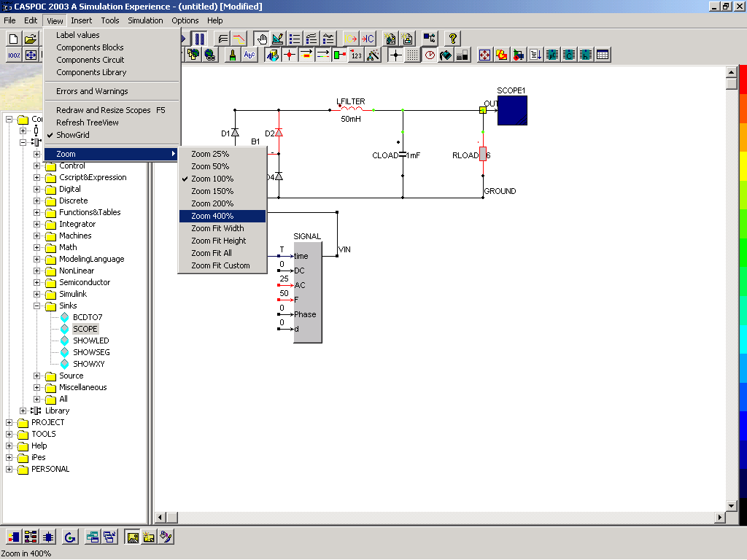Expand the PROJECT folder
Viewport: 747px width, 560px height.
(9, 423)
